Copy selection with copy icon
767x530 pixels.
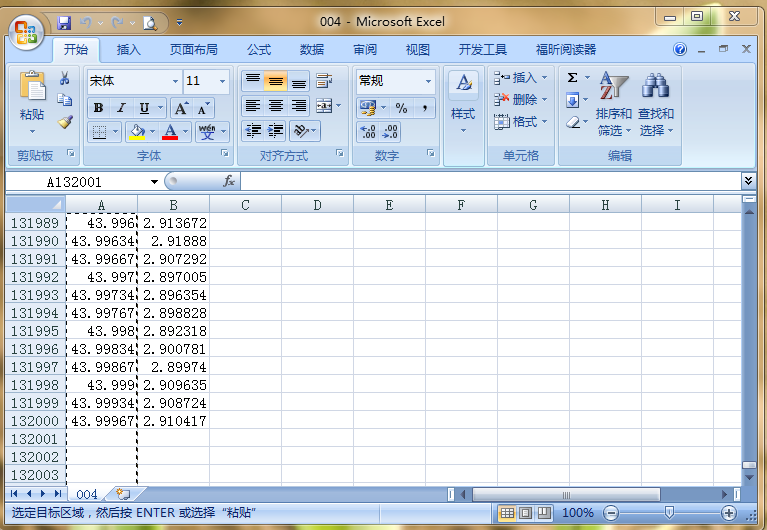[65, 100]
